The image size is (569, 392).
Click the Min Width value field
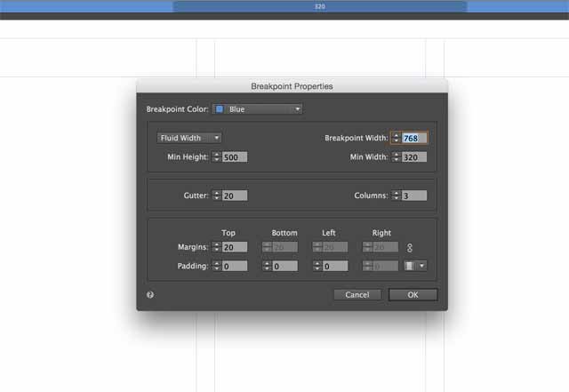pos(413,157)
